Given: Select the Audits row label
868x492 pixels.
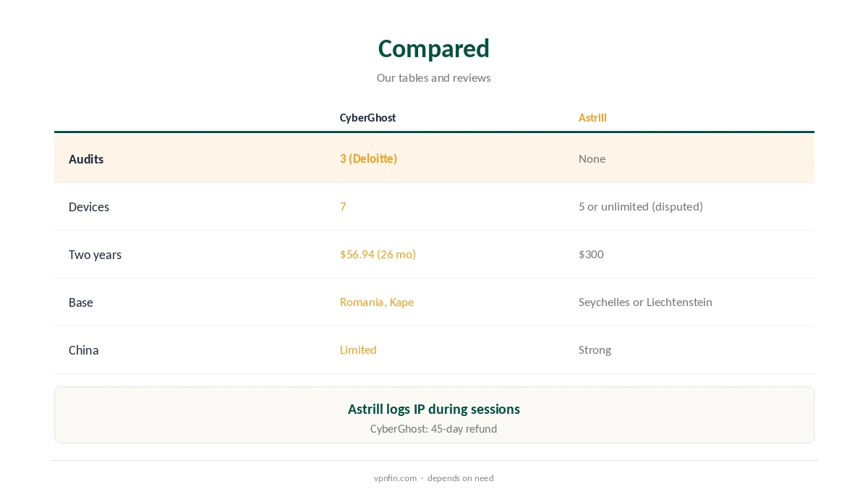Looking at the screenshot, I should click(x=86, y=159).
